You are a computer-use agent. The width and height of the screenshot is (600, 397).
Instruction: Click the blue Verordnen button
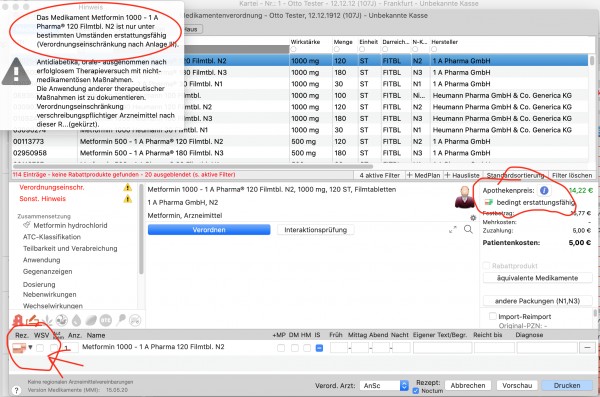[209, 230]
